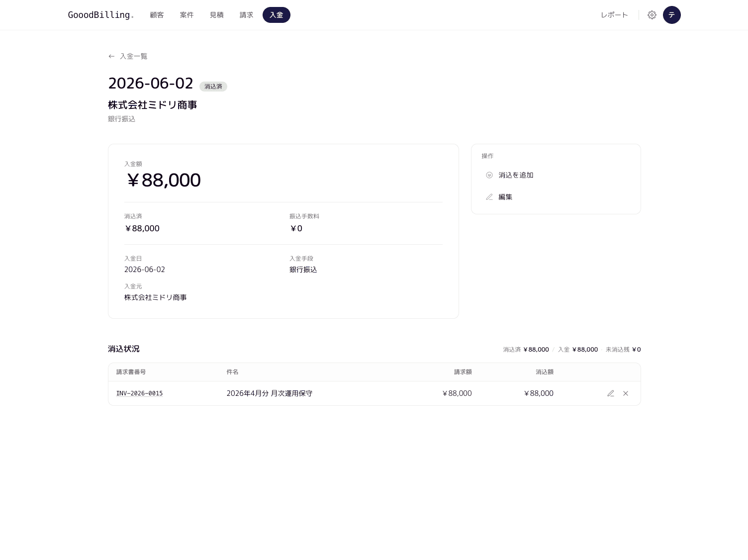This screenshot has width=748, height=560.
Task: Click the 入金手段 value 銀行振込
Action: click(x=303, y=270)
